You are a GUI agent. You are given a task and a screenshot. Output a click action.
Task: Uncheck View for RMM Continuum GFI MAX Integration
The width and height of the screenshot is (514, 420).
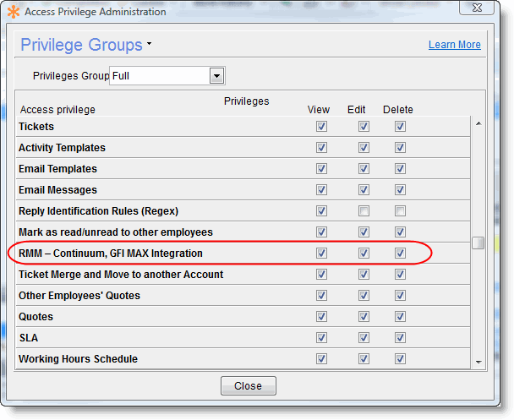coord(321,254)
